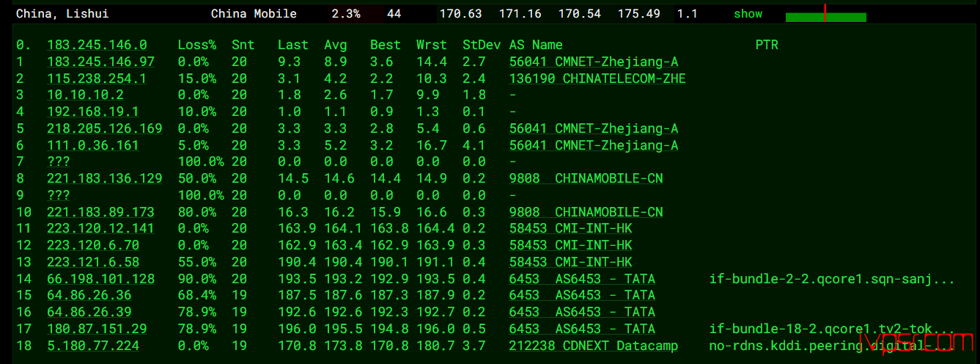
Task: Open AS6453 TATA link in hop 15
Action: [x=582, y=295]
